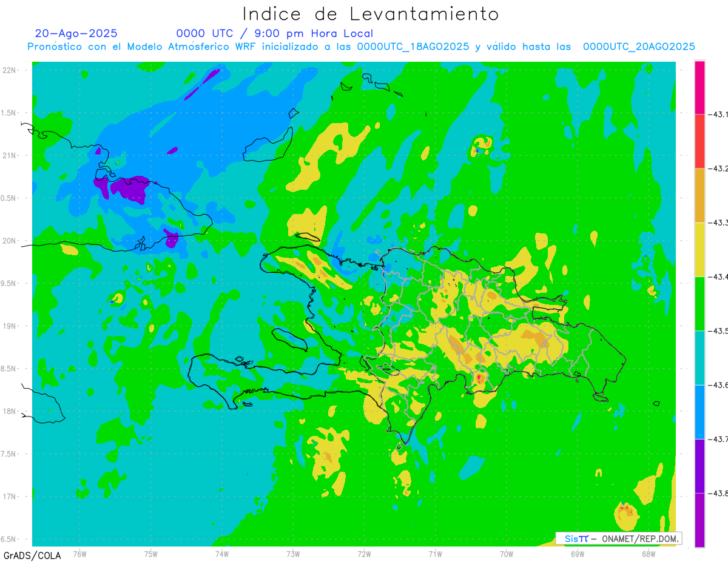Click the legend value -43.6
The height and width of the screenshot is (562, 728).
point(717,385)
